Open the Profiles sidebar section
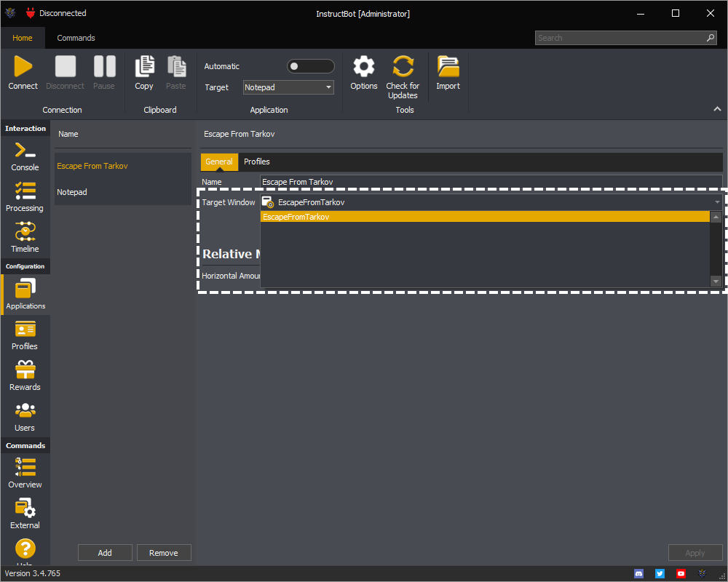Screen dimensions: 728x582 (25, 335)
